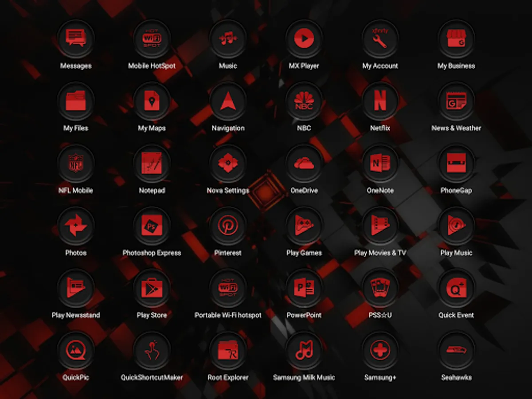Click the "My Maps" text label
This screenshot has height=399, width=532.
[x=152, y=129]
